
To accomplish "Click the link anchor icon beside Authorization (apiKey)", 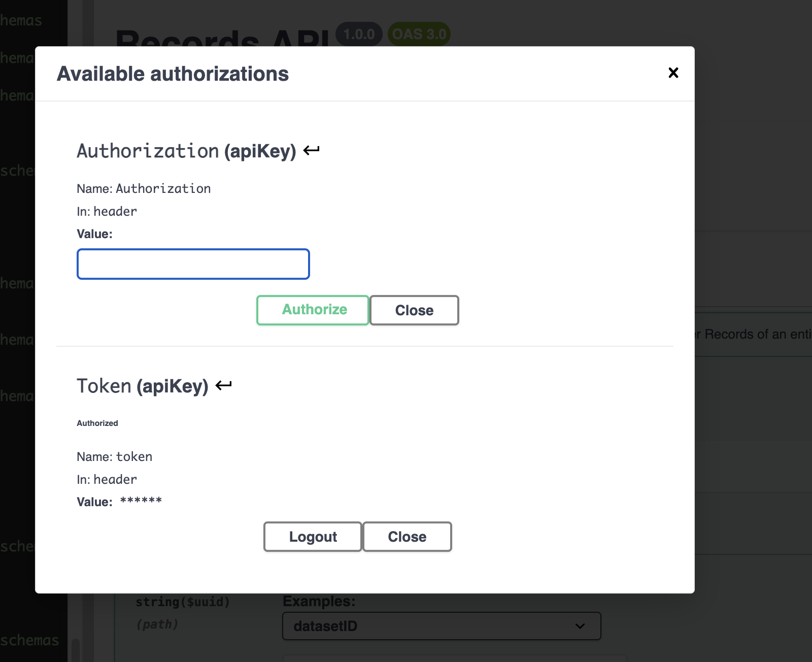I will click(311, 149).
